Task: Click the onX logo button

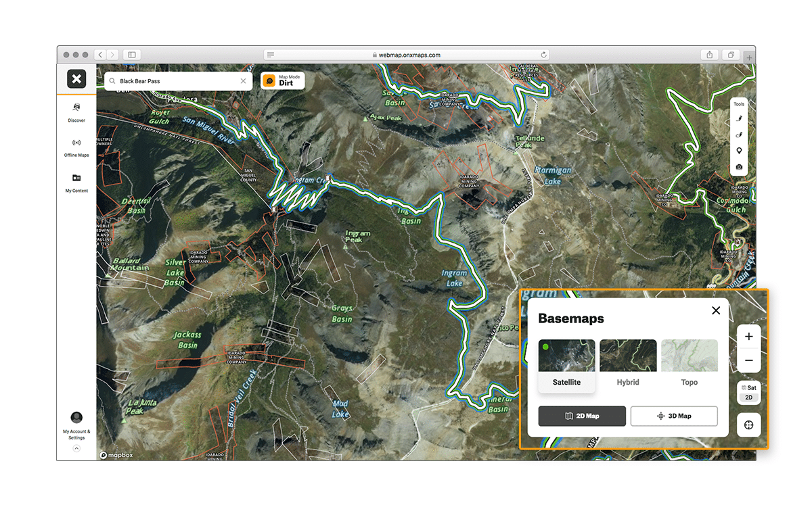Action: click(x=76, y=79)
